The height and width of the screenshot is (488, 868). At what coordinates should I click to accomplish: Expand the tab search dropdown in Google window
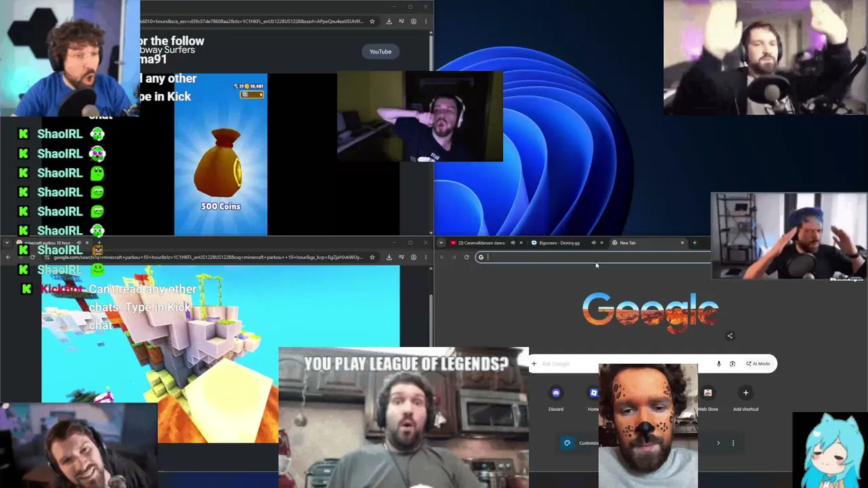[441, 243]
